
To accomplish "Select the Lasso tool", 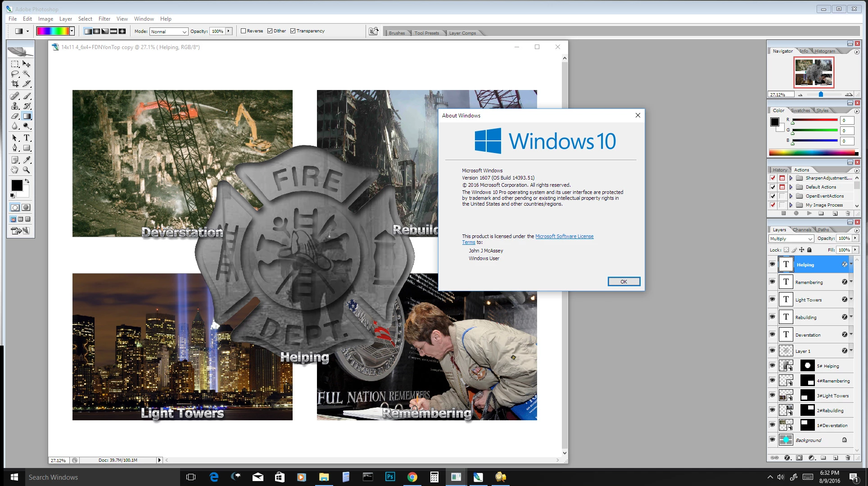I will click(15, 74).
